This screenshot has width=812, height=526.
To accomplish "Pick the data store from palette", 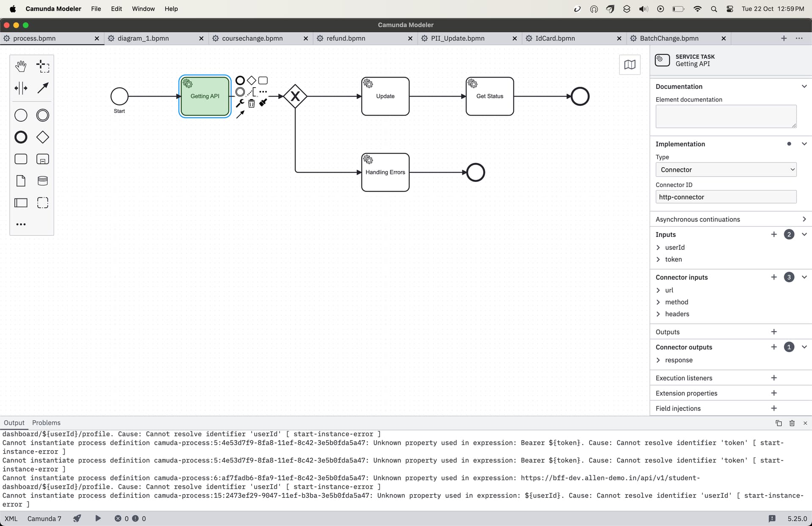I will click(43, 181).
